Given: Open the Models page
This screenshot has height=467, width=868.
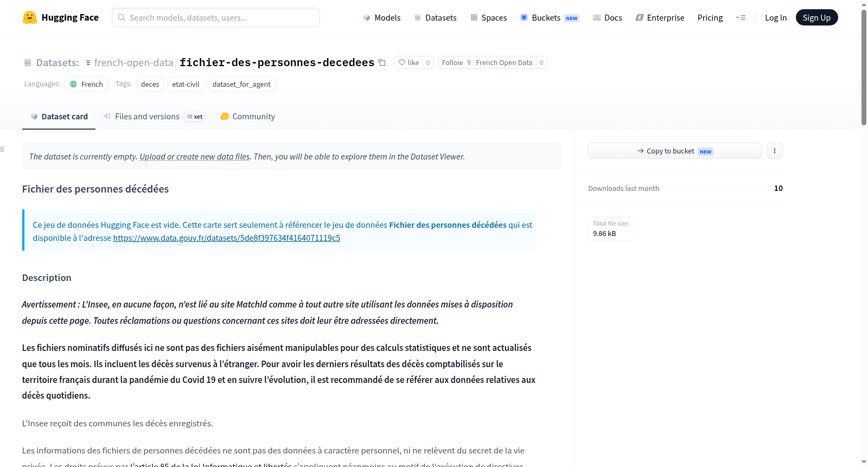Looking at the screenshot, I should click(x=382, y=17).
